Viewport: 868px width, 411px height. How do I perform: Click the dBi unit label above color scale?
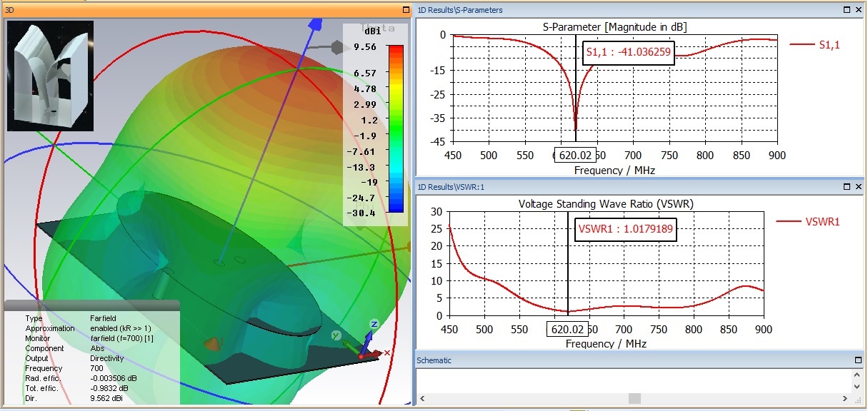coord(372,31)
